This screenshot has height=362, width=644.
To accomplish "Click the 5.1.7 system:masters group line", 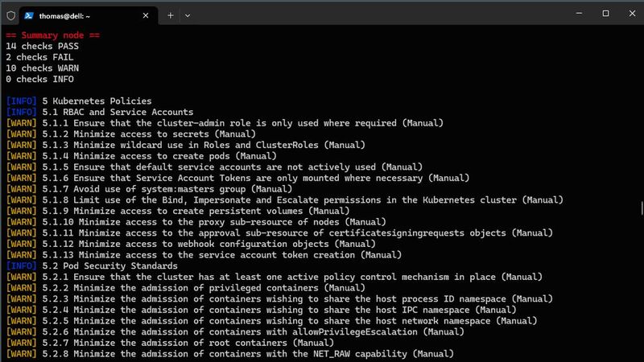I will pyautogui.click(x=149, y=189).
